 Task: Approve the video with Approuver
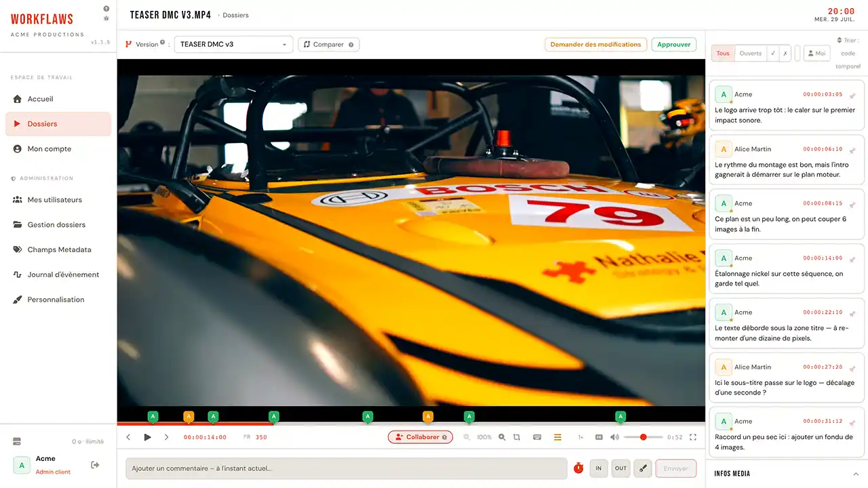(x=674, y=45)
